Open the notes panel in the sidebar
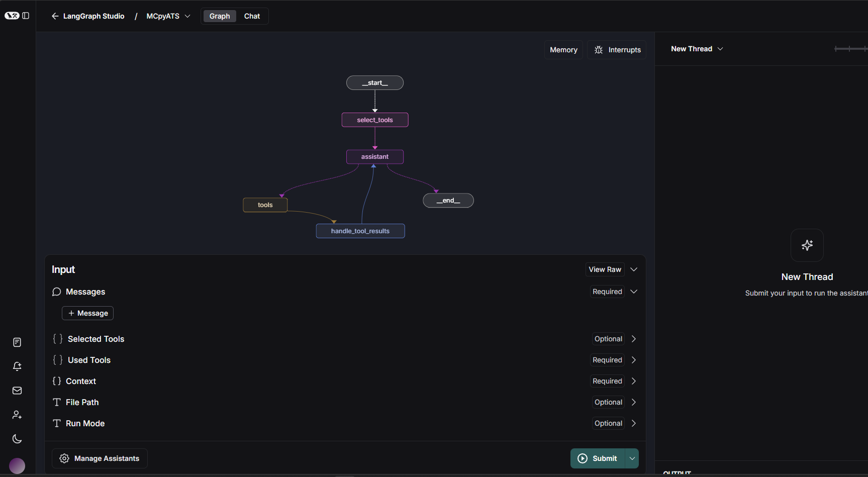This screenshot has height=477, width=868. click(x=17, y=342)
